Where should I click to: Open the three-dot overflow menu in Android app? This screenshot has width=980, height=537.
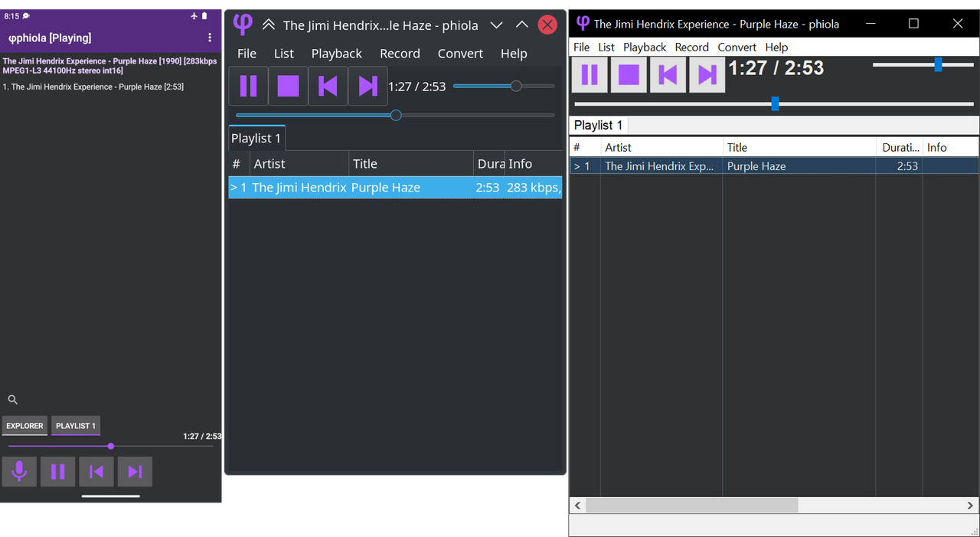(210, 38)
